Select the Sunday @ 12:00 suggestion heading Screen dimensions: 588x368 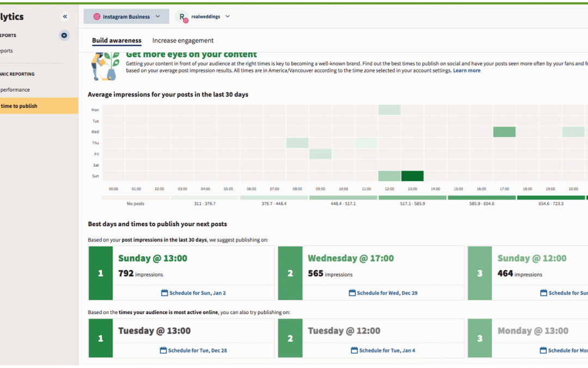(532, 258)
